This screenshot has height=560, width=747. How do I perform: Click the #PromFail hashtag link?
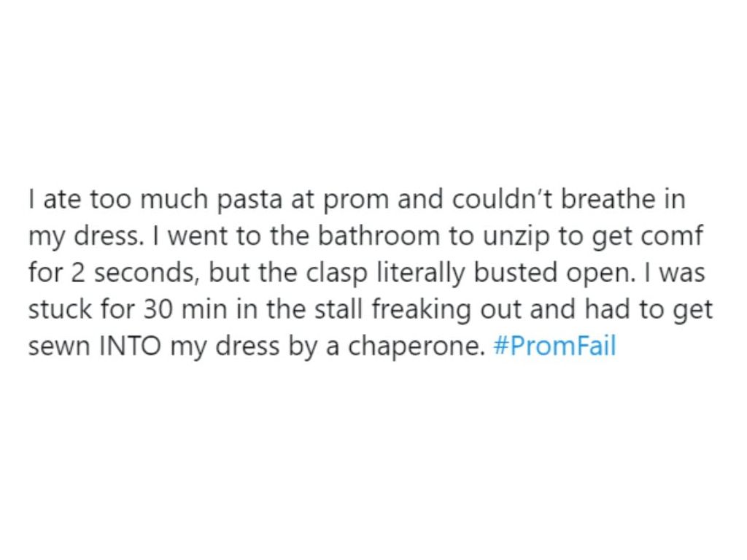[x=554, y=346]
